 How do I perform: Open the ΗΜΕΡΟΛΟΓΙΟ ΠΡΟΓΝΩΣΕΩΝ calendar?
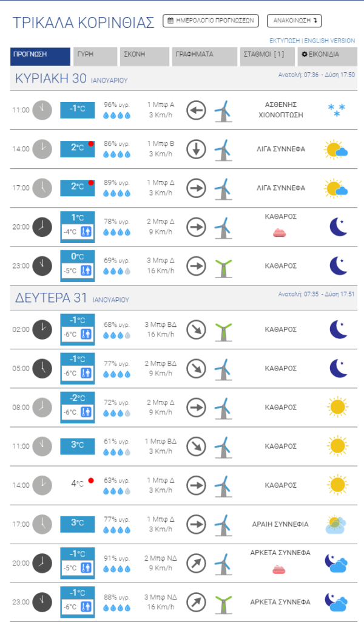coord(211,21)
